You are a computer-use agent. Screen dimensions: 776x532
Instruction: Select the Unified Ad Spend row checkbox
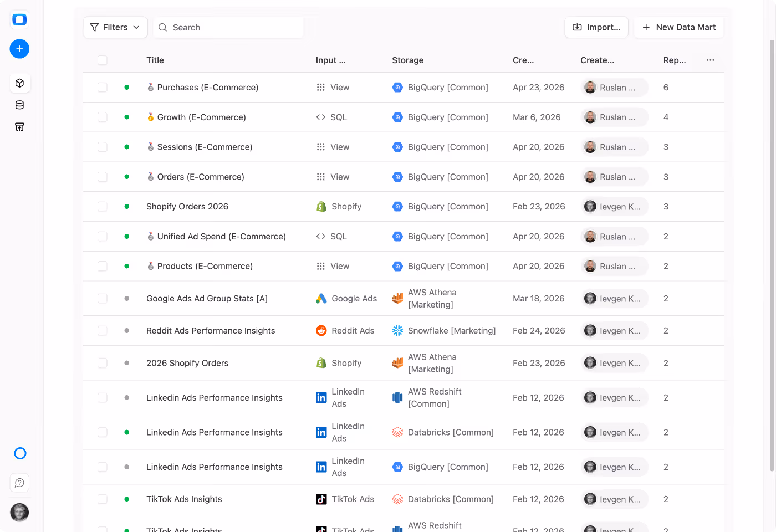103,237
